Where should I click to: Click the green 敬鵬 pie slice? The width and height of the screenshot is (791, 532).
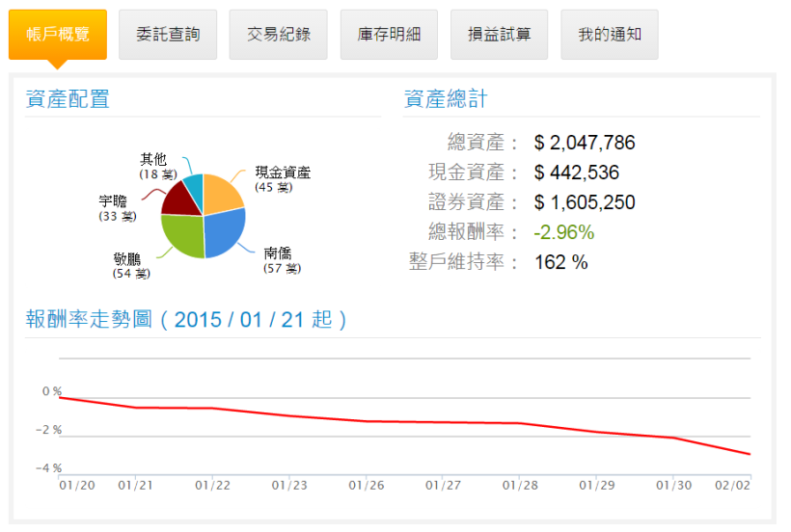(183, 236)
